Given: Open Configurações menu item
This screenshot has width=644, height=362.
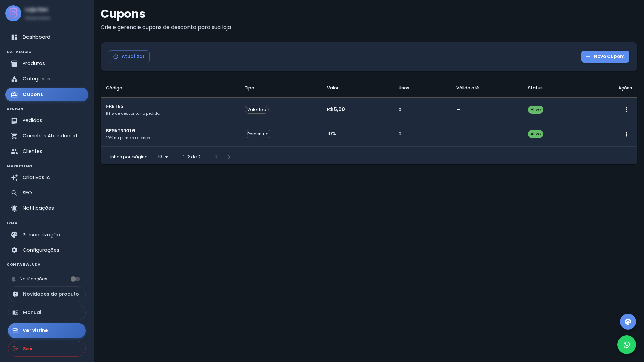Looking at the screenshot, I should point(47,250).
